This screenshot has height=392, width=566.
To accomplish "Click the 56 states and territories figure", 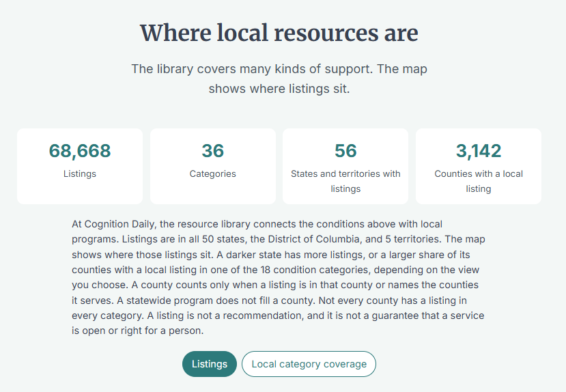I will pyautogui.click(x=345, y=151).
